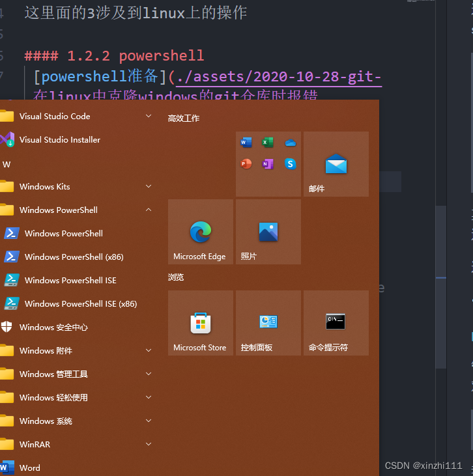This screenshot has width=473, height=476.
Task: Expand the Windows 轻松使用 folder chevron
Action: [x=149, y=397]
